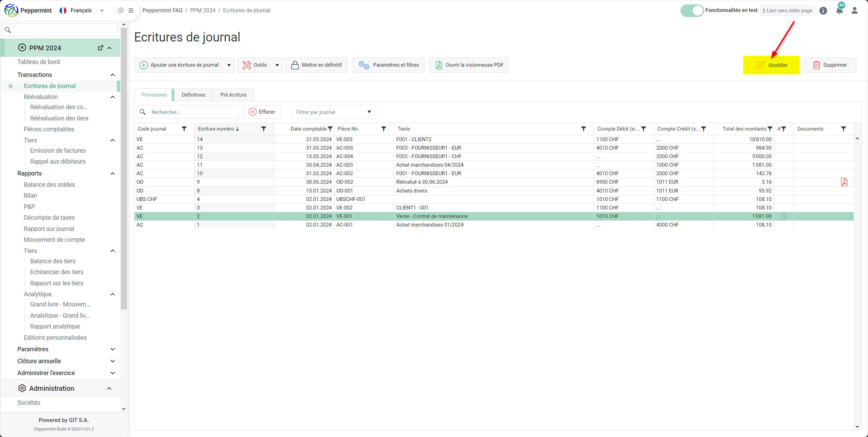Open Balance des soldes report
Image resolution: width=868 pixels, height=437 pixels.
(x=49, y=185)
